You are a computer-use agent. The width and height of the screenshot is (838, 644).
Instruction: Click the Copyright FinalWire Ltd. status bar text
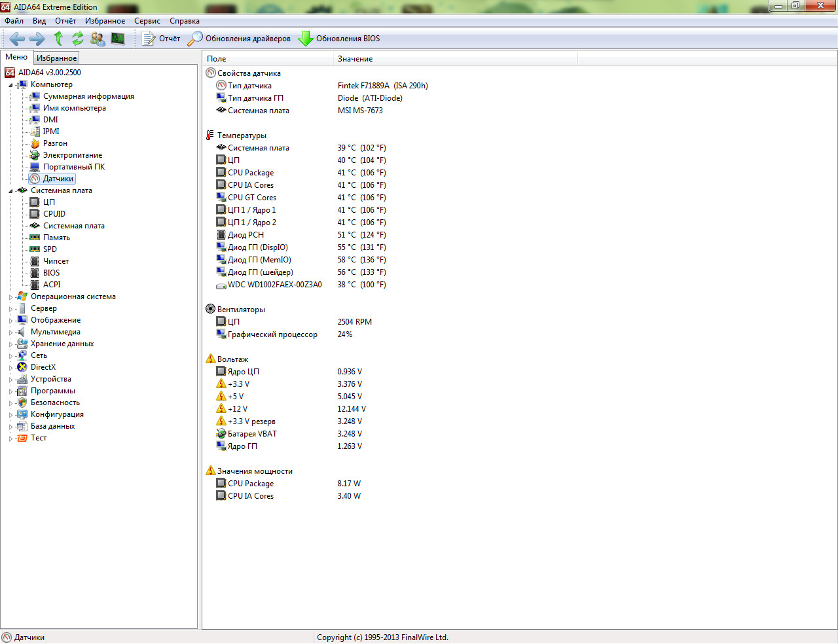tap(382, 637)
